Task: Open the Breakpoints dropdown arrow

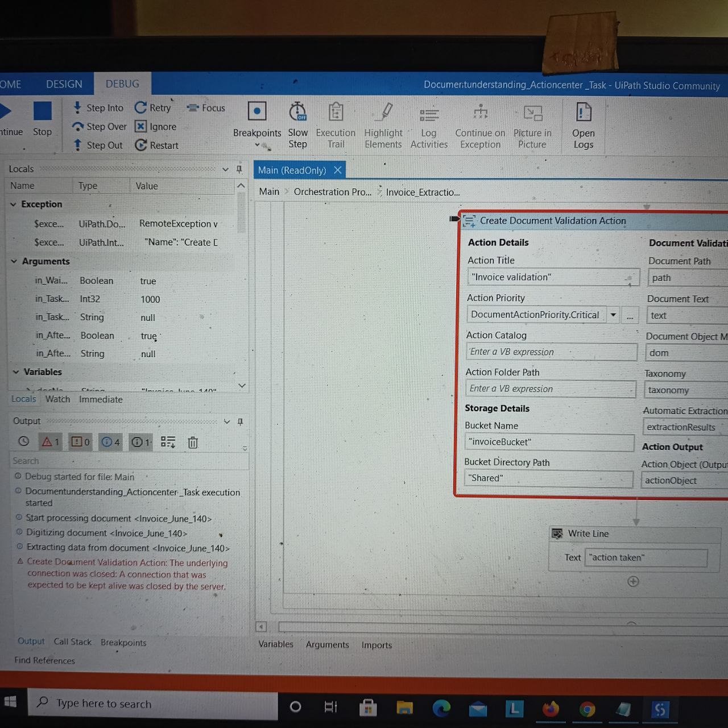Action: point(257,144)
